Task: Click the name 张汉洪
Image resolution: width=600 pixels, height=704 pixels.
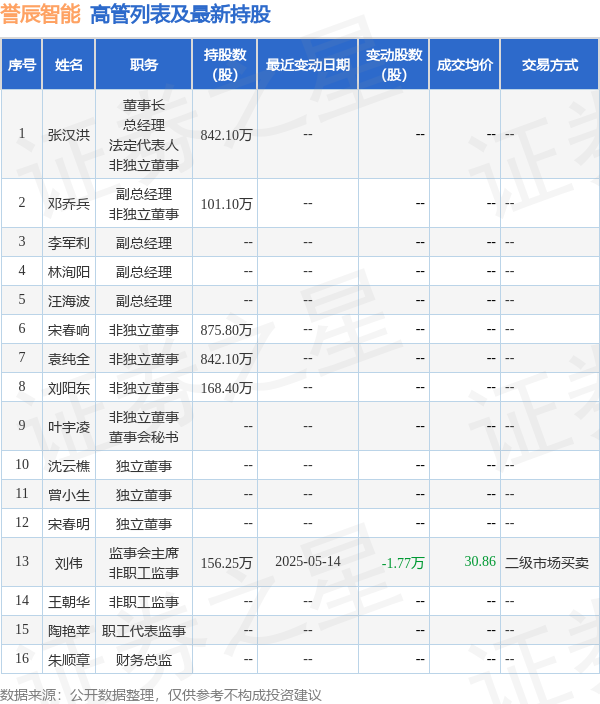Action: pos(69,135)
